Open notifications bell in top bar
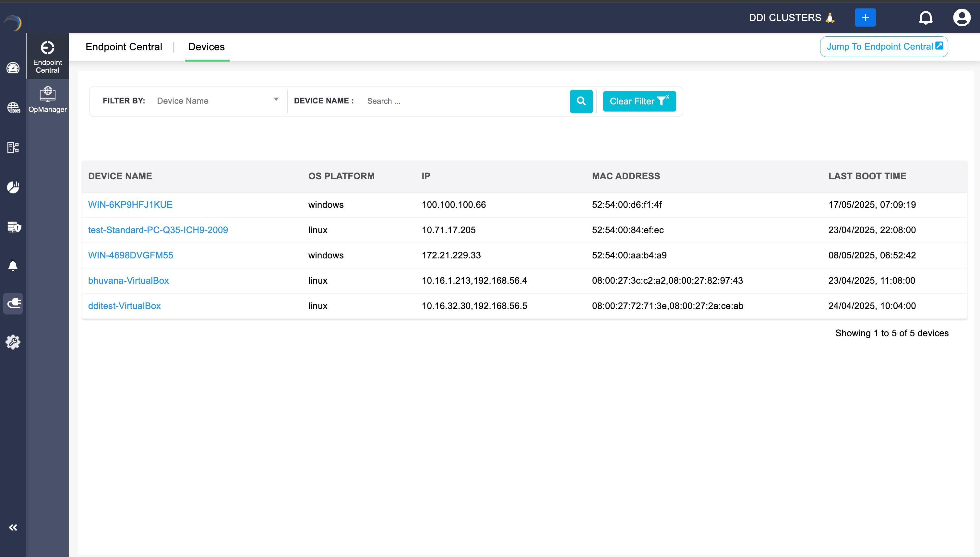 coord(925,18)
